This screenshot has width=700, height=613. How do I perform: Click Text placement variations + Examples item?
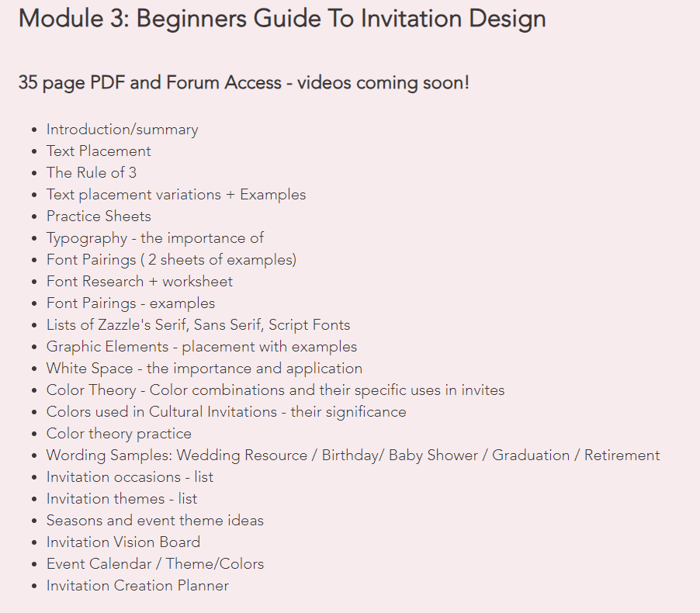tap(176, 195)
